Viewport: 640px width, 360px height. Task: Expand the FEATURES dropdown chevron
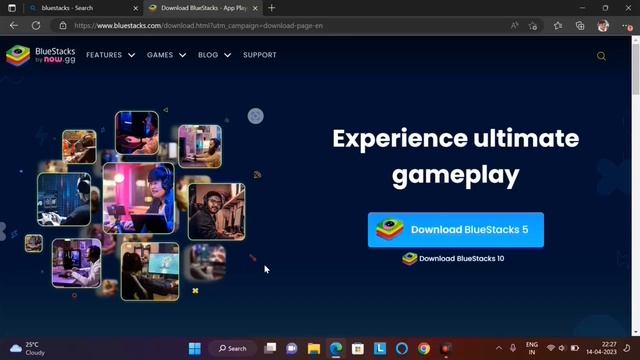point(131,55)
